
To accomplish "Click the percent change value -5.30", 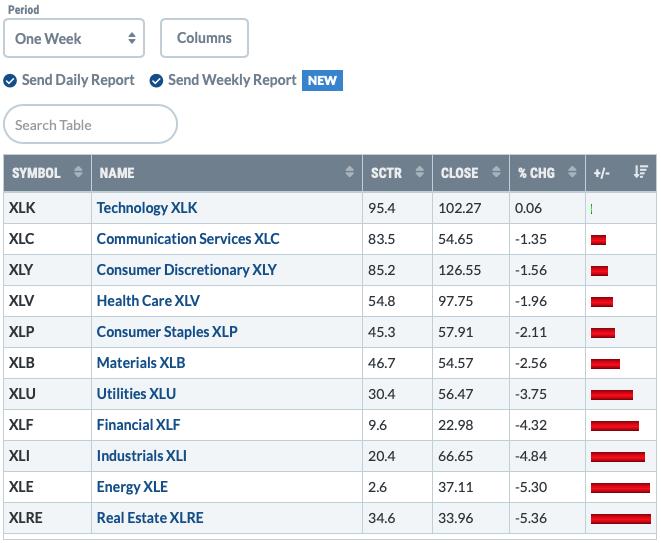I will [x=531, y=487].
